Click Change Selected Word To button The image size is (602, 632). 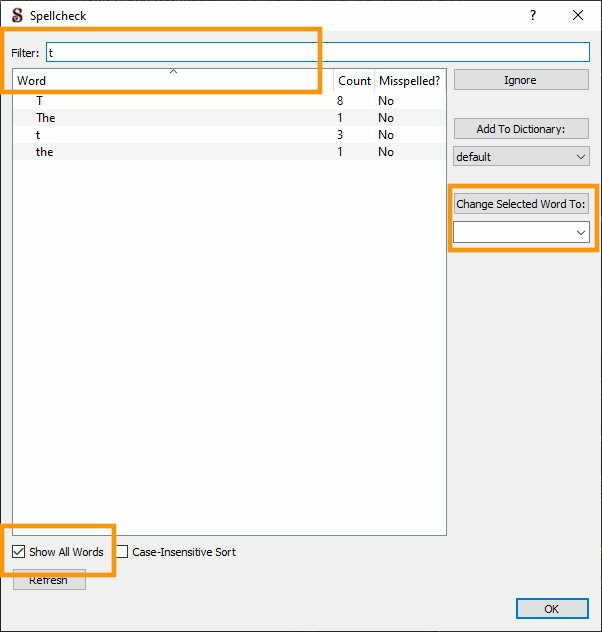pyautogui.click(x=521, y=204)
